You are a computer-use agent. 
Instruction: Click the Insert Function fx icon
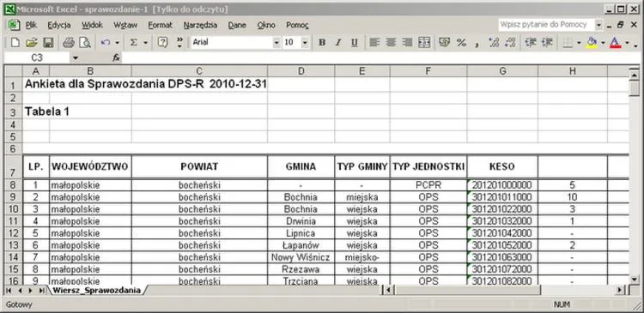pyautogui.click(x=116, y=57)
